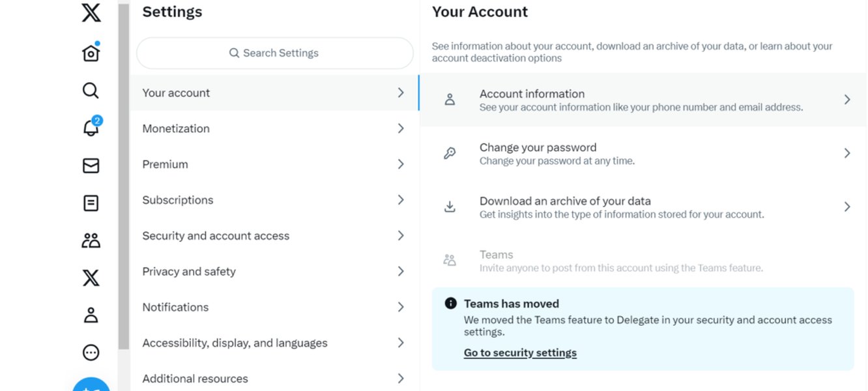
Task: Click the X logo at top of sidebar
Action: pos(91,12)
